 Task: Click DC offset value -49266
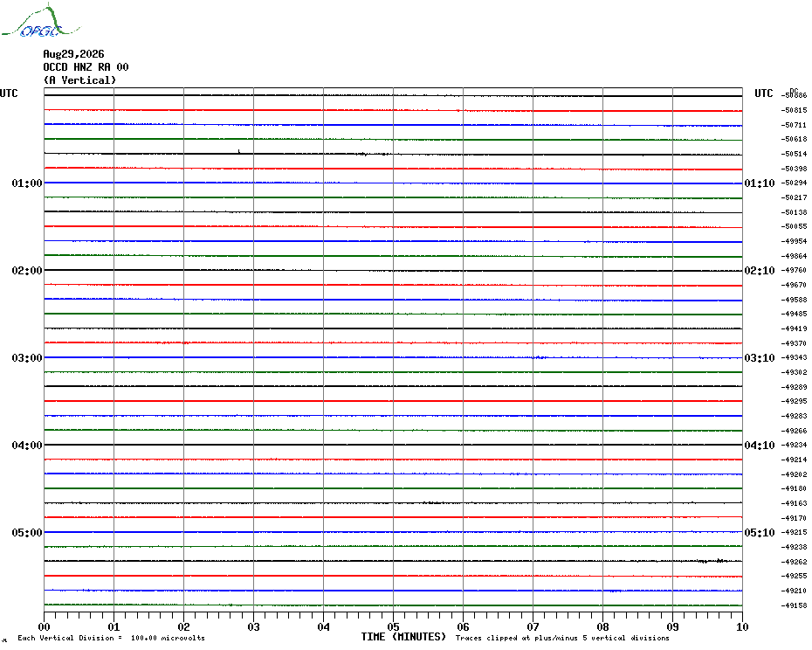tap(795, 431)
